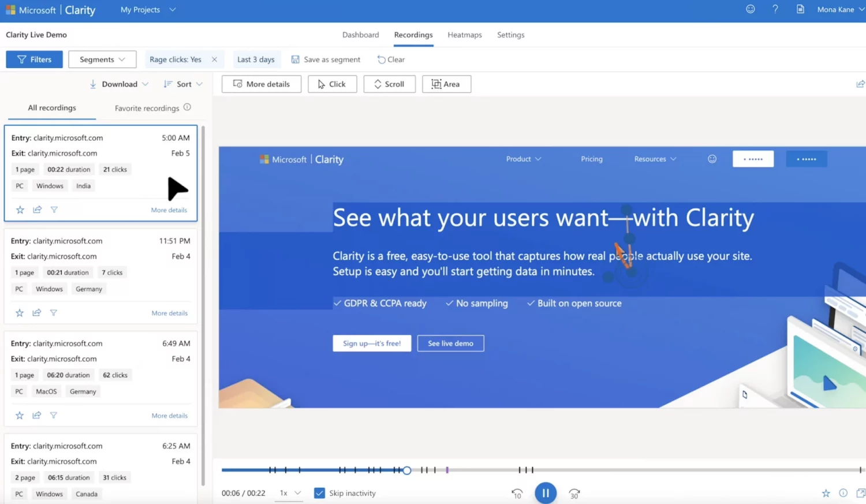The image size is (866, 504).
Task: Select the Scroll heatmap button
Action: (389, 84)
